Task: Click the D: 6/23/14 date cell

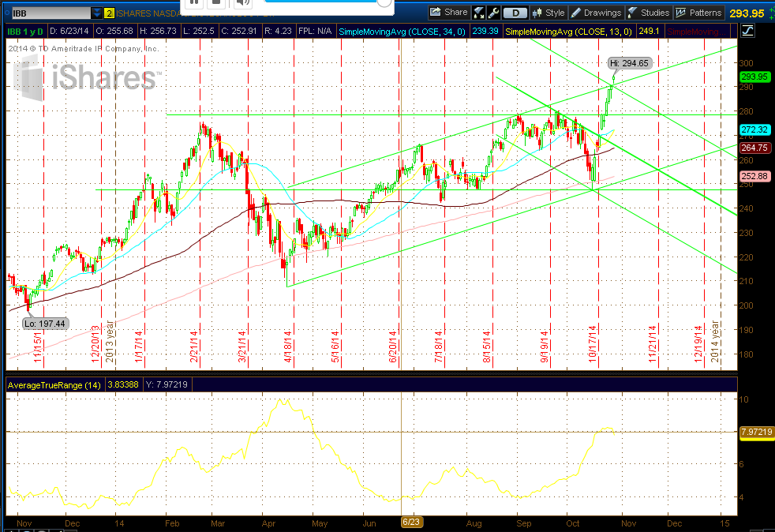Action: pyautogui.click(x=69, y=31)
